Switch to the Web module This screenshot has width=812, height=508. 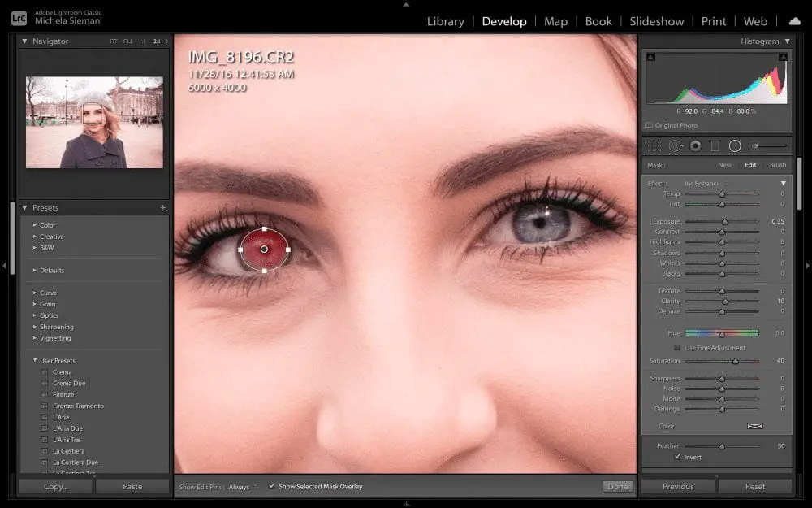coord(755,21)
